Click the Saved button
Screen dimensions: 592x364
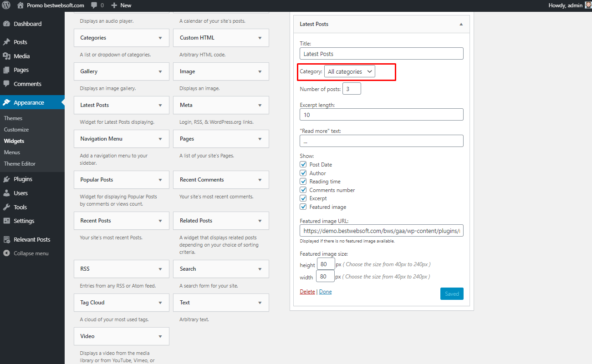click(452, 293)
